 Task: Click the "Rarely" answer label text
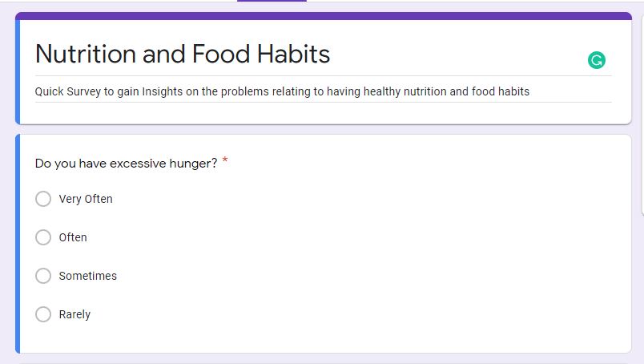74,314
